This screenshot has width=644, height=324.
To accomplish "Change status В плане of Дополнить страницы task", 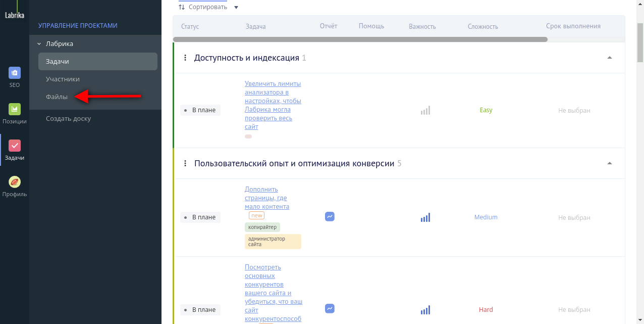I will pos(200,217).
